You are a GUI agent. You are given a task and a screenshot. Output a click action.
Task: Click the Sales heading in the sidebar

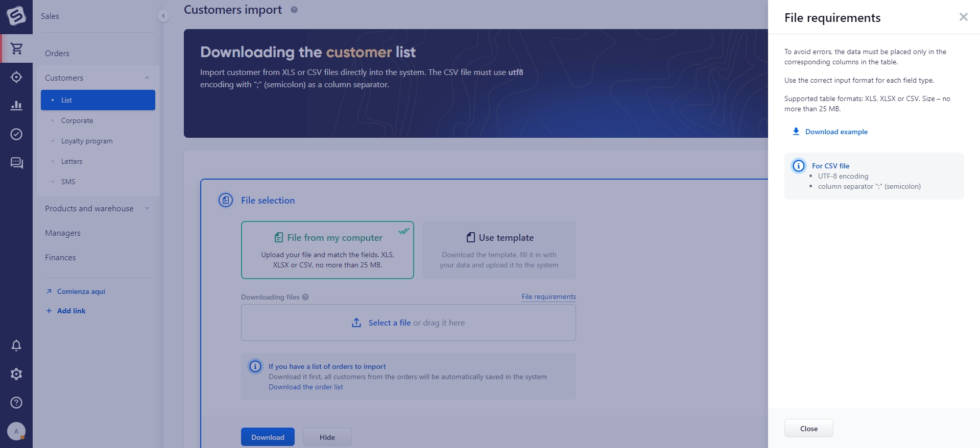50,16
